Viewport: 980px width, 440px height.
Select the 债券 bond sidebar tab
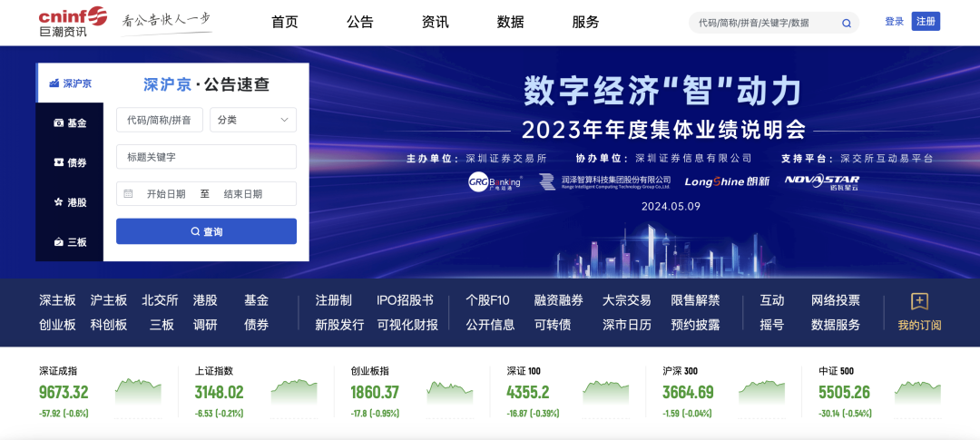(x=70, y=162)
